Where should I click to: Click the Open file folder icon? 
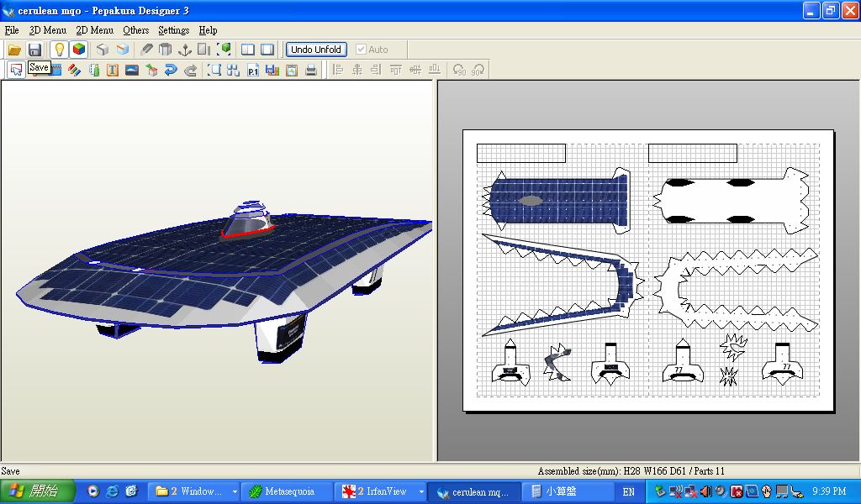[14, 50]
